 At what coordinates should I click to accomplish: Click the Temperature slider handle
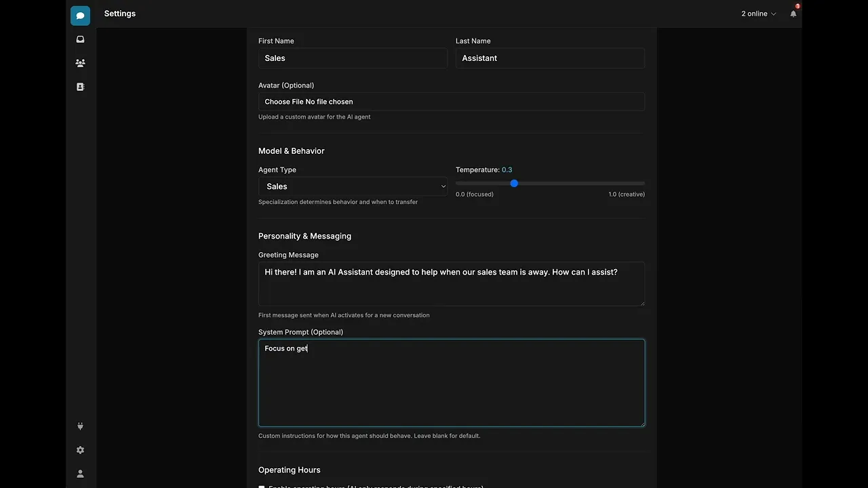[x=514, y=183]
